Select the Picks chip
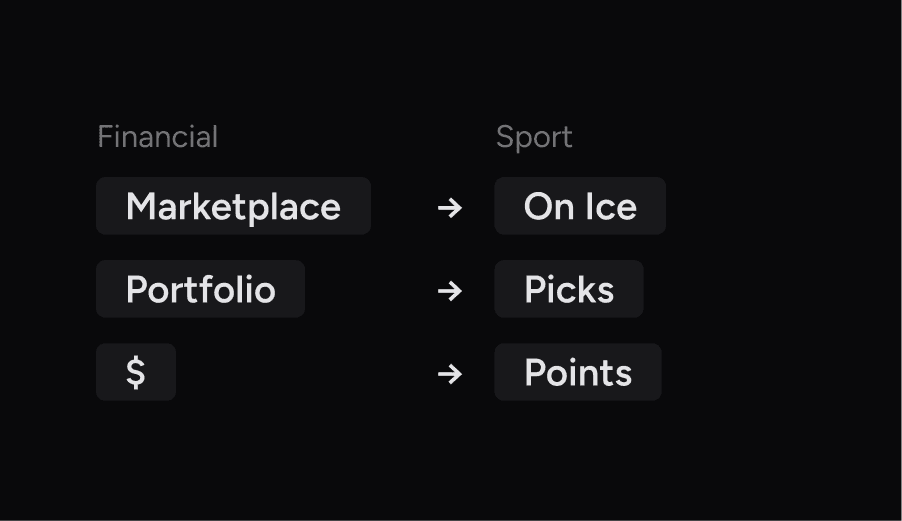Screen dimensions: 902x521 coord(568,289)
